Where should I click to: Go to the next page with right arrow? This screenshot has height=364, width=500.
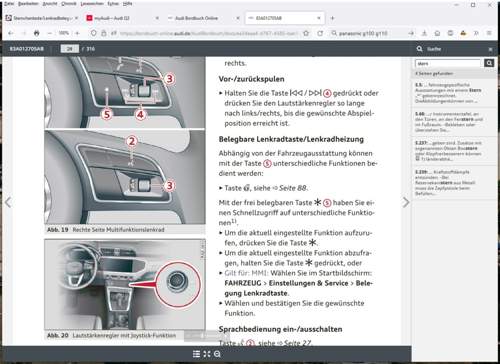click(406, 202)
